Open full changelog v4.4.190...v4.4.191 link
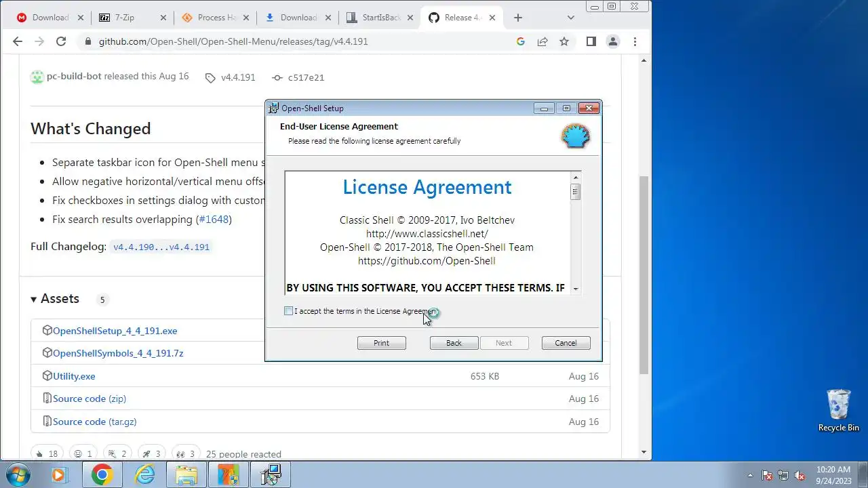Viewport: 868px width, 488px height. (x=161, y=247)
